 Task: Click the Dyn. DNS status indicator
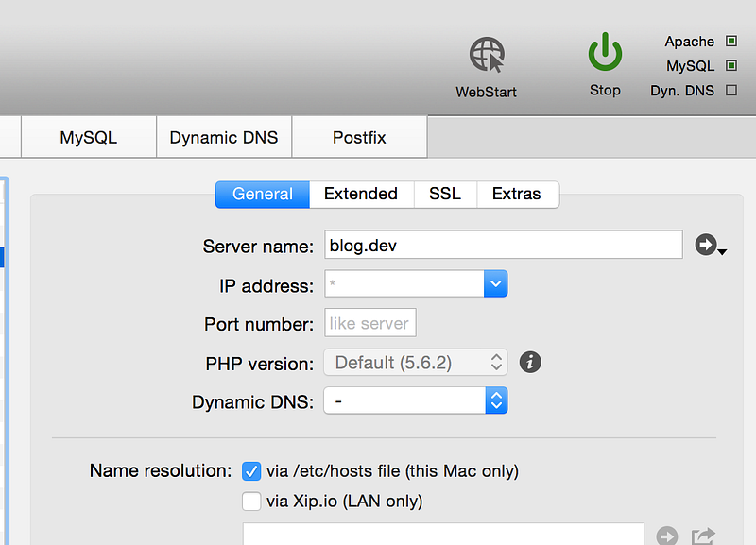pos(731,90)
